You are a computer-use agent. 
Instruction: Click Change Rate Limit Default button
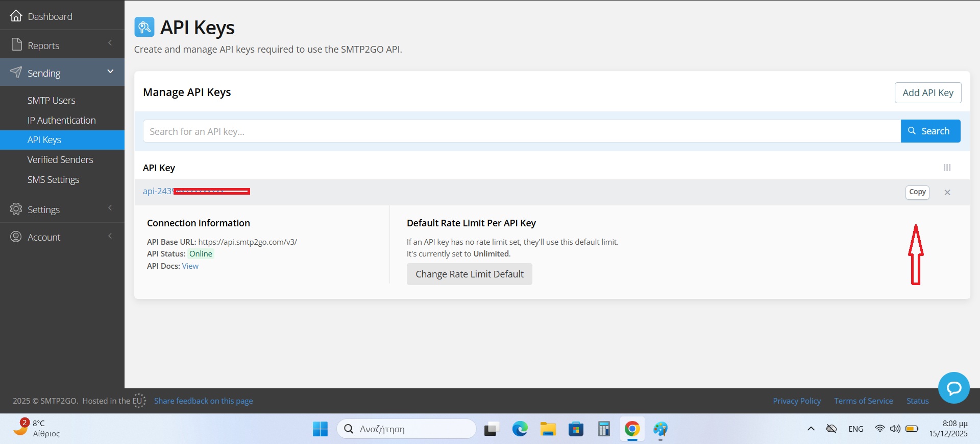tap(469, 274)
